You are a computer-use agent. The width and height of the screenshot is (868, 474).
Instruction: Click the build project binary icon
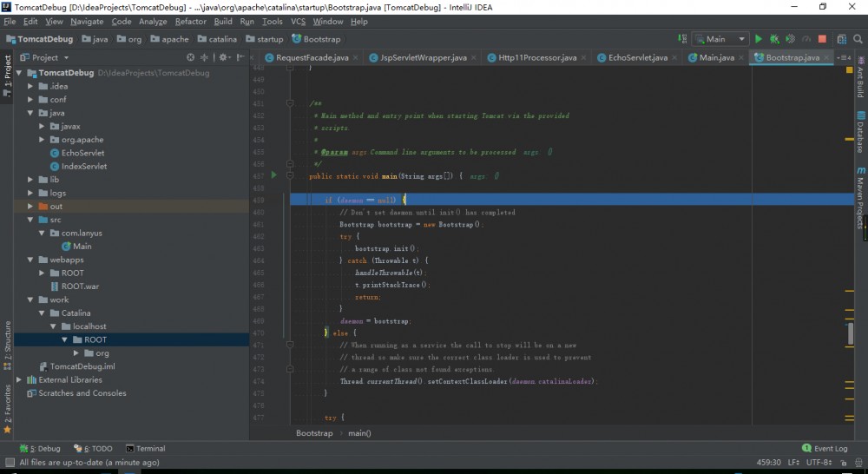coord(682,39)
